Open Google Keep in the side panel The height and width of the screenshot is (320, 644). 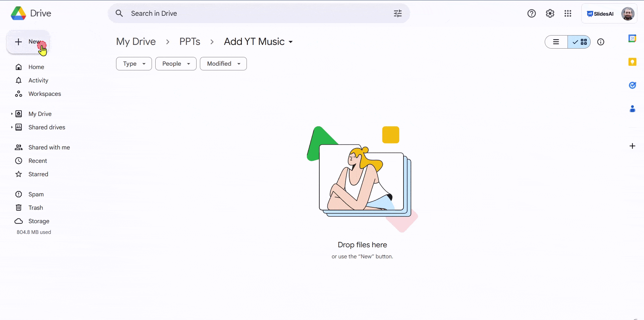633,62
